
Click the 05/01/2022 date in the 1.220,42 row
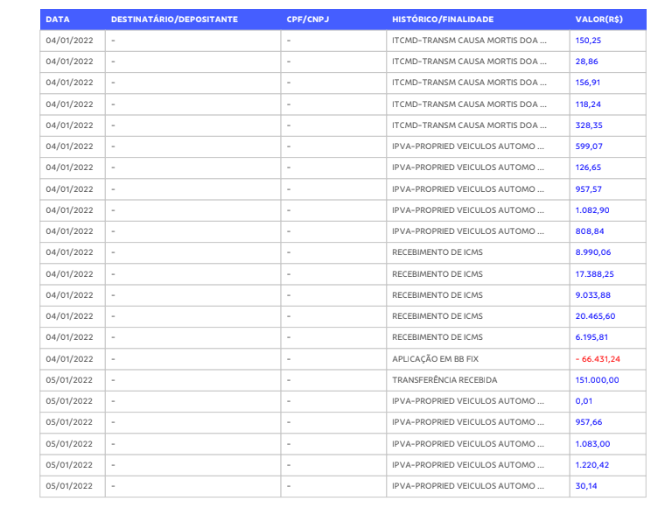(69, 465)
